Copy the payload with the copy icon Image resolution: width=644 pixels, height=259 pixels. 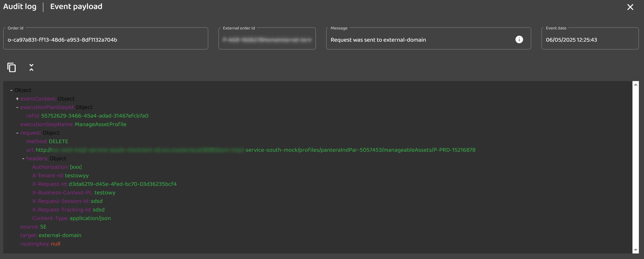coord(12,67)
